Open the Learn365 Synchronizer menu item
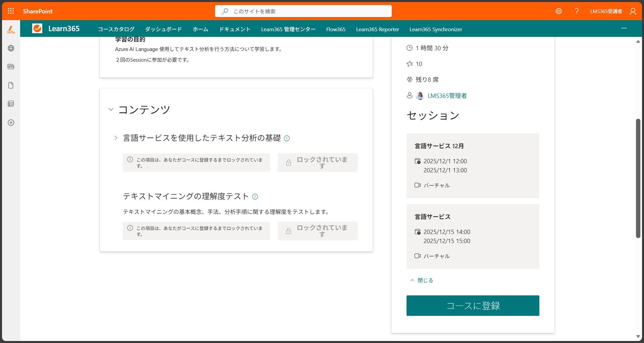The height and width of the screenshot is (343, 644). click(x=436, y=29)
